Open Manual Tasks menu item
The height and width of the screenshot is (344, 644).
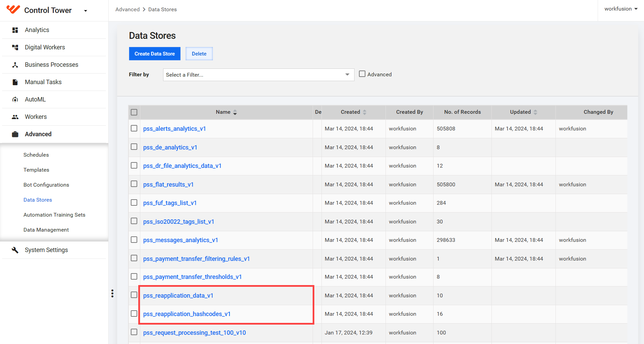pos(43,82)
